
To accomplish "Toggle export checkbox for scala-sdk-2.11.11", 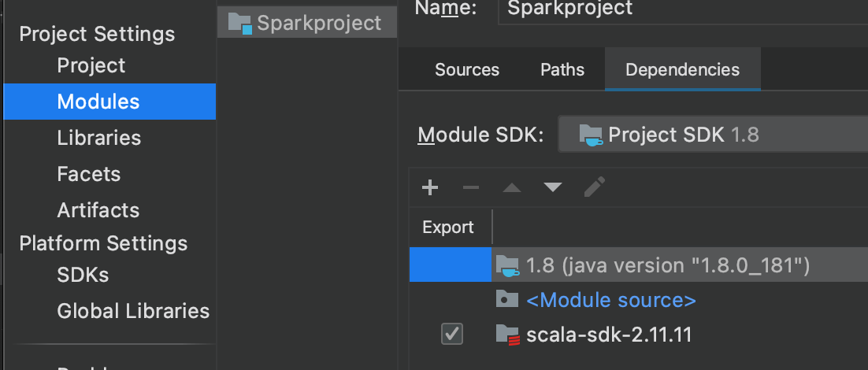I will [452, 334].
